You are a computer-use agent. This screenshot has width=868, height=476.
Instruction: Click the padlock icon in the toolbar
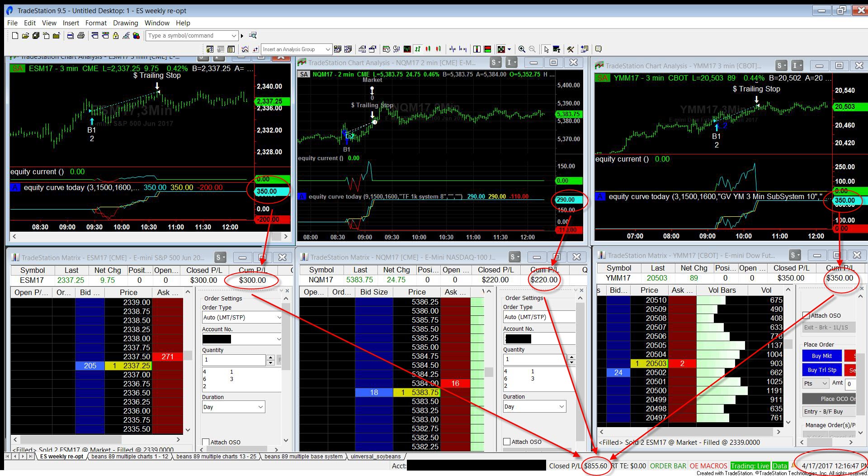pos(116,36)
